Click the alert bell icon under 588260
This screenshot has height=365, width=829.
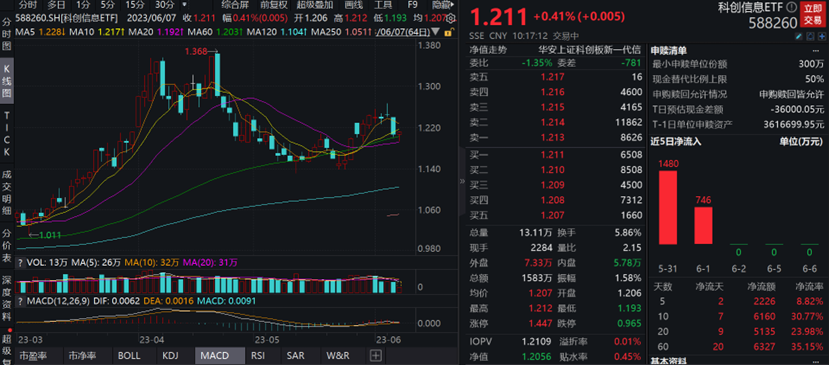pos(810,37)
